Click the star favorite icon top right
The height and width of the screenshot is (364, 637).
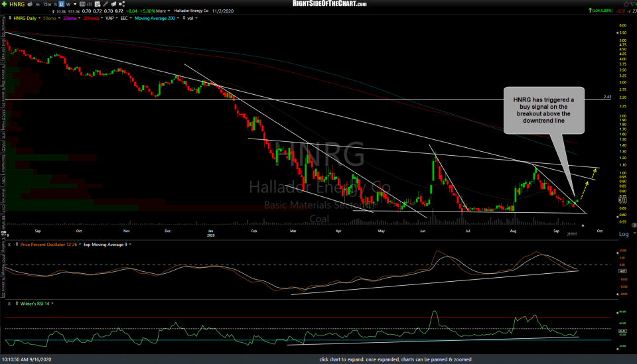(626, 4)
